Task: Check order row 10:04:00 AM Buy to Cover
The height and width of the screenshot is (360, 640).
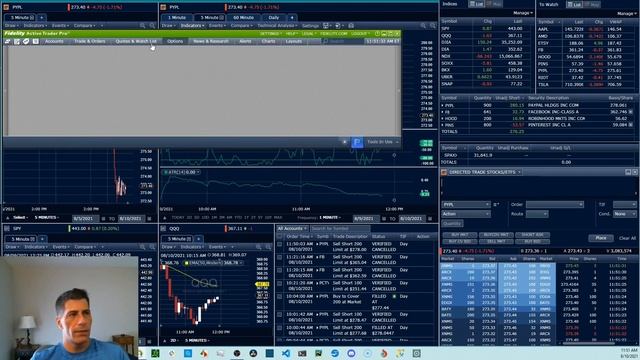Action: click(280, 296)
